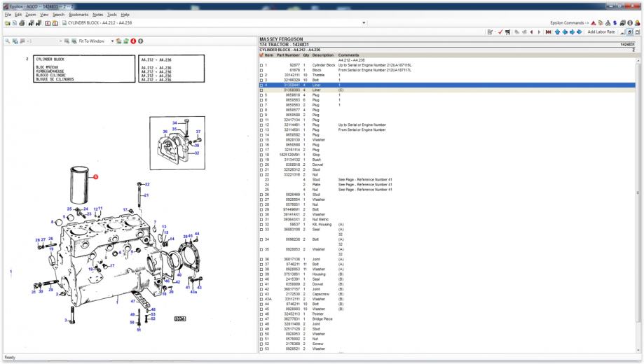
Task: Open the page title dropdown arrow
Action: click(364, 23)
